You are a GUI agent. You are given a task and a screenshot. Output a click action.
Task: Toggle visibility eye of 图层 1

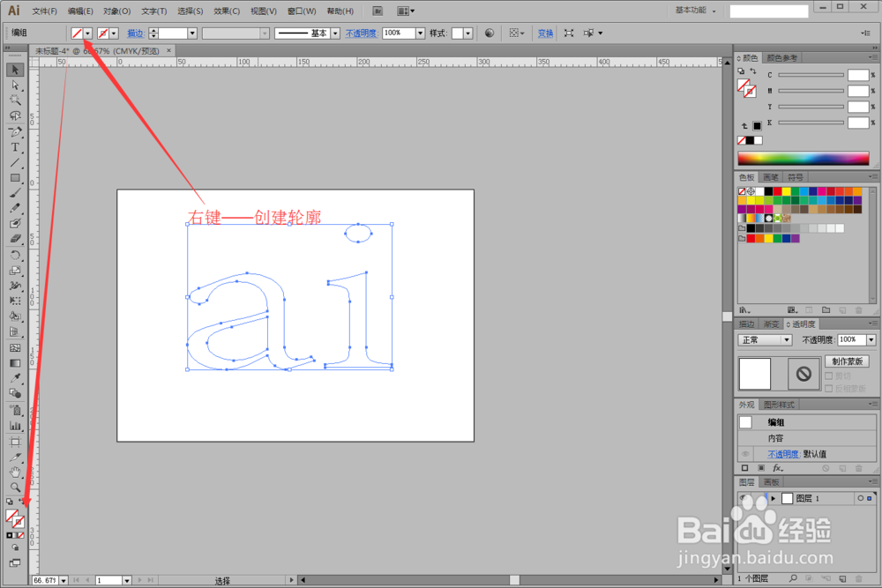pos(744,498)
